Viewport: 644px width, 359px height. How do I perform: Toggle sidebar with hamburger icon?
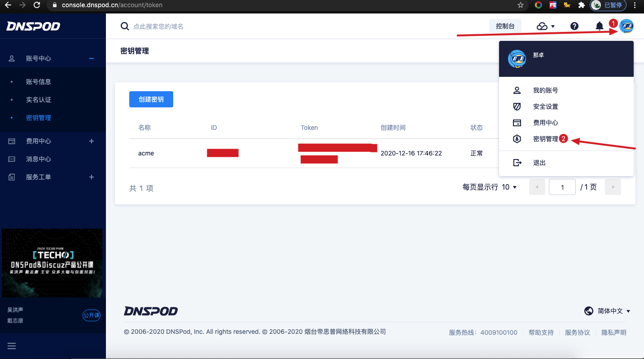click(x=12, y=346)
